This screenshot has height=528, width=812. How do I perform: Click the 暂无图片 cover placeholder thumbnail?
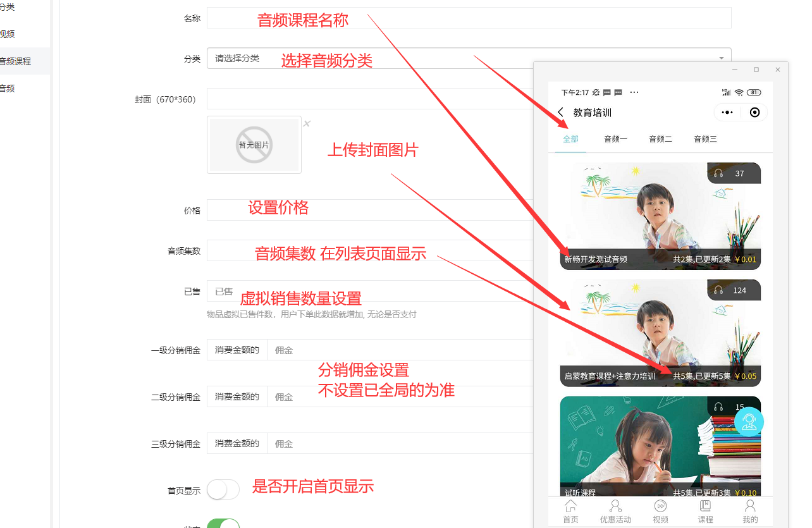[254, 145]
